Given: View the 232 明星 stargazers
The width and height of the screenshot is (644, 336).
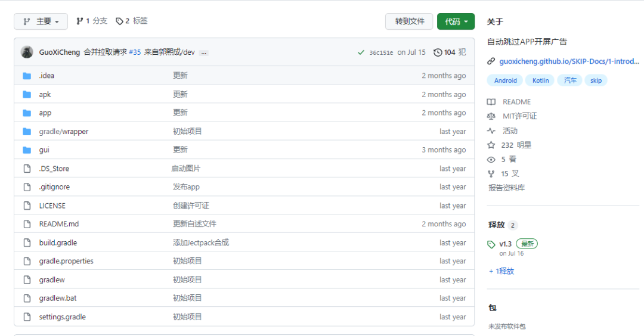Looking at the screenshot, I should click(x=509, y=145).
